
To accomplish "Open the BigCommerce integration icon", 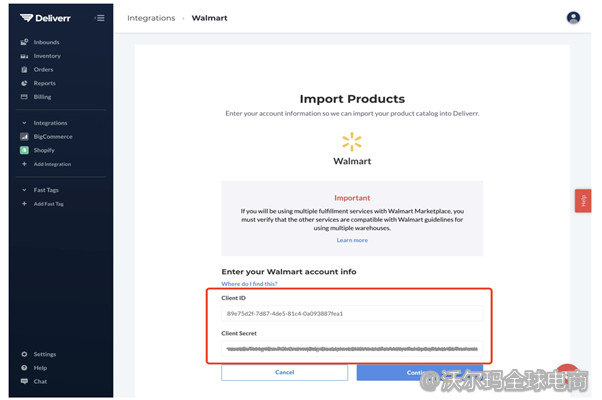I will (24, 137).
